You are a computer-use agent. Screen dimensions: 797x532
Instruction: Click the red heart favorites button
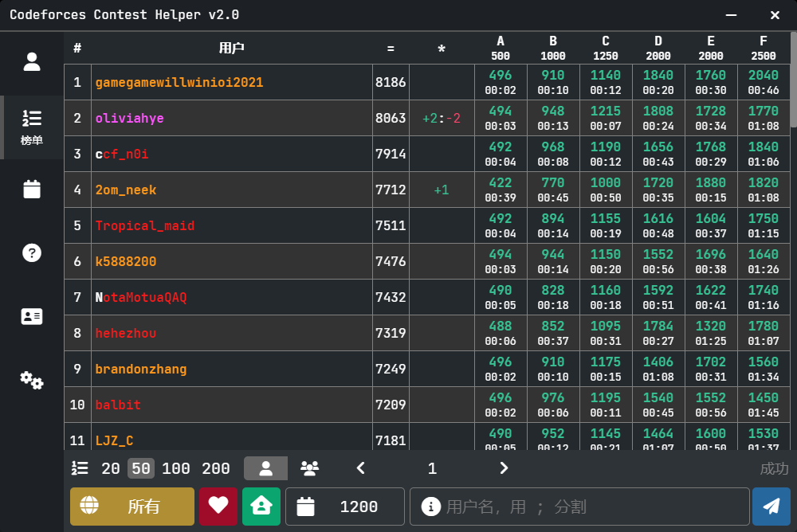pyautogui.click(x=218, y=507)
